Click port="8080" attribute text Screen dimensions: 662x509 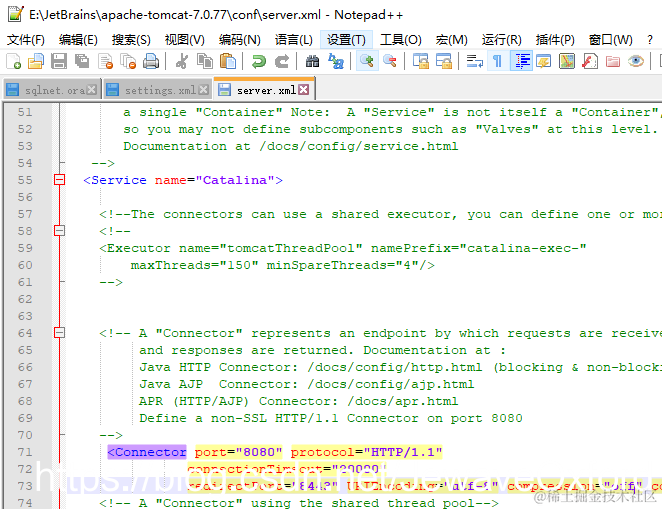click(239, 452)
